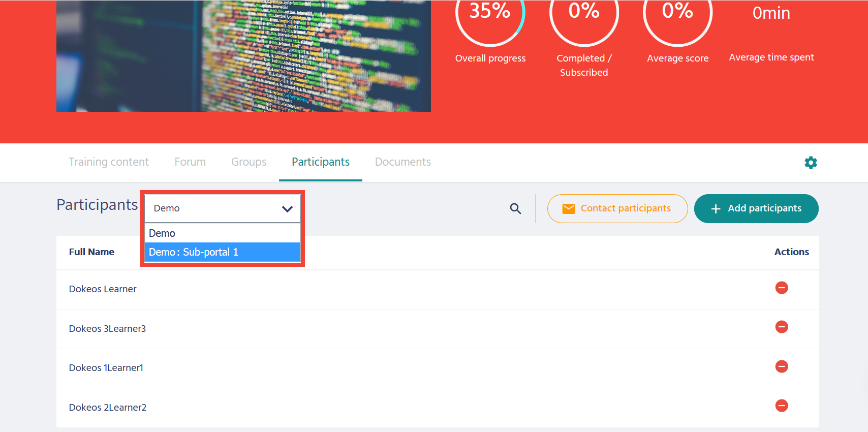Select the Participants tab
Viewport: 868px width, 432px height.
coord(320,162)
